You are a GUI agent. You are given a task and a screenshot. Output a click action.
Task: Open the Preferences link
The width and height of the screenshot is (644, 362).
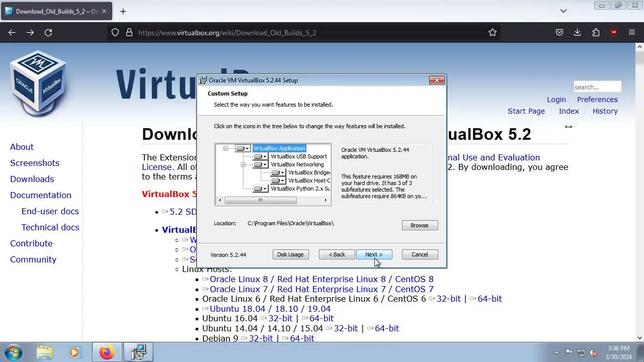pyautogui.click(x=597, y=100)
